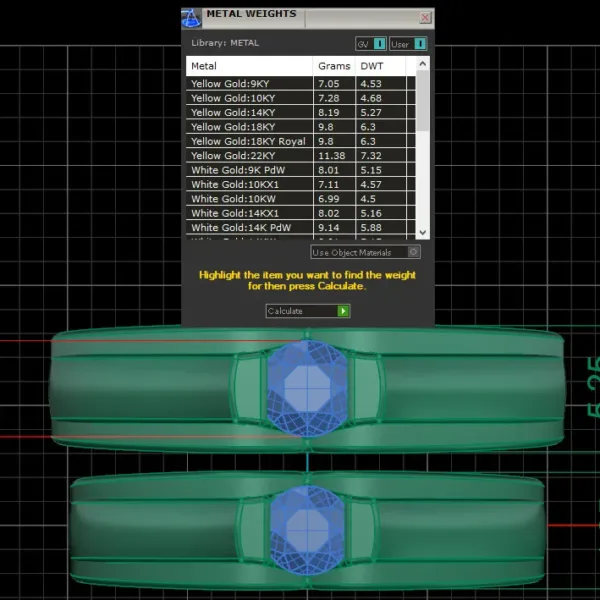Click the 7.05 grams value
The height and width of the screenshot is (600, 600).
(329, 84)
